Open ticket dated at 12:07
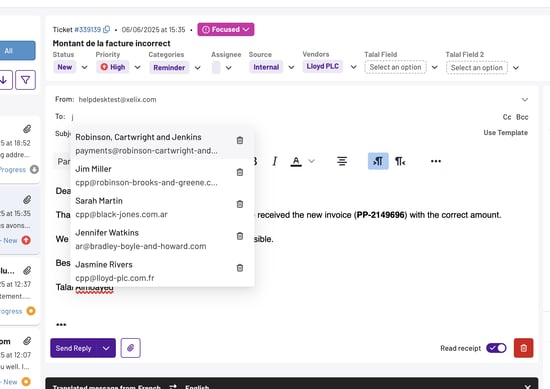The image size is (550, 389). pos(19,360)
